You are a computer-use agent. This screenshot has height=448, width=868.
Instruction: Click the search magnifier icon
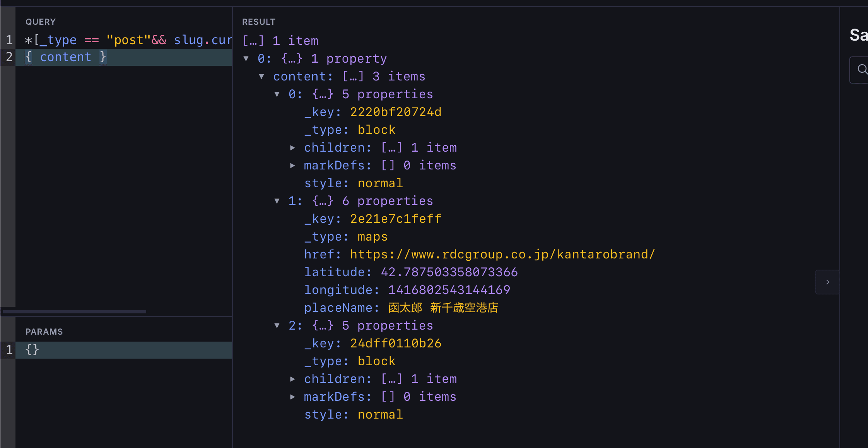coord(862,70)
